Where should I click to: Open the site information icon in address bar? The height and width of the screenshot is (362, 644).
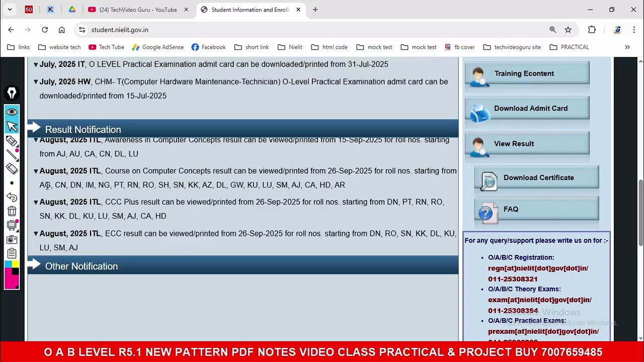point(82,30)
